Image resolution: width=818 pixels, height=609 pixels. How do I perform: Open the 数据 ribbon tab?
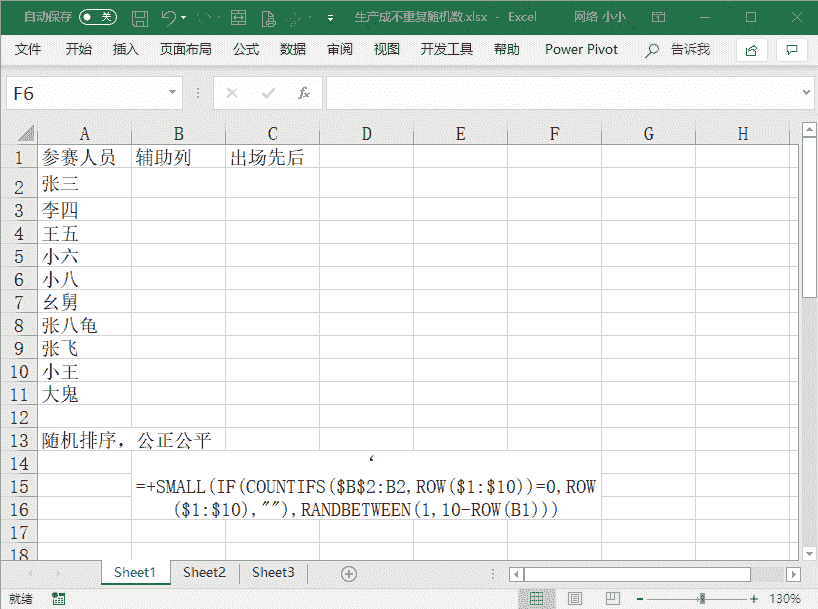click(x=293, y=50)
